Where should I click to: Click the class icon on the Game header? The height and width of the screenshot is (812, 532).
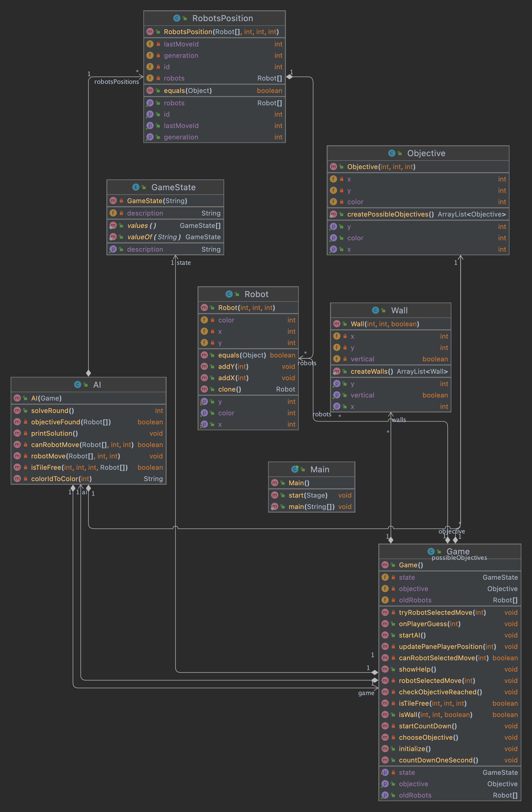pos(431,551)
